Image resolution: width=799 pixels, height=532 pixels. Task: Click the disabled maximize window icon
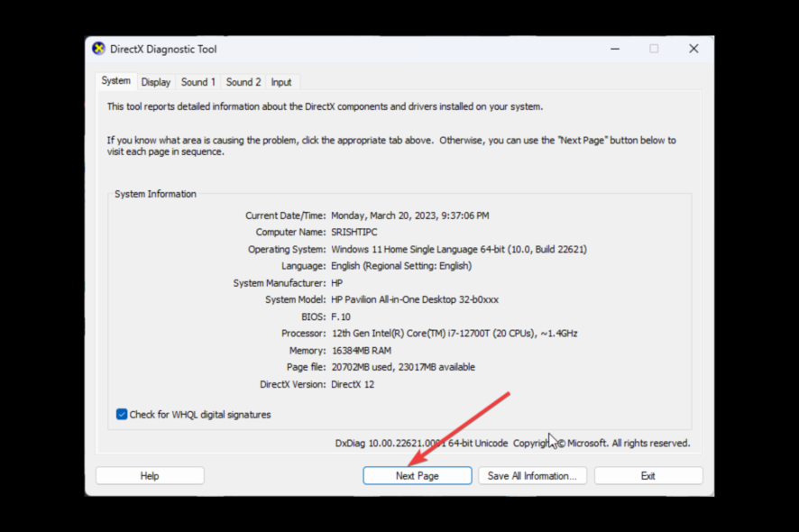point(654,49)
